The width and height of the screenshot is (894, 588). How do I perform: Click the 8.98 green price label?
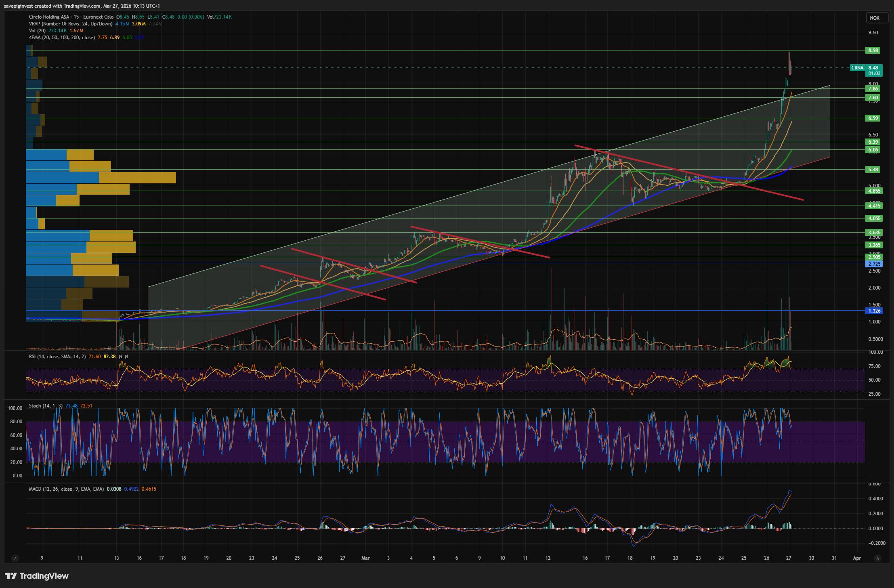pos(873,50)
